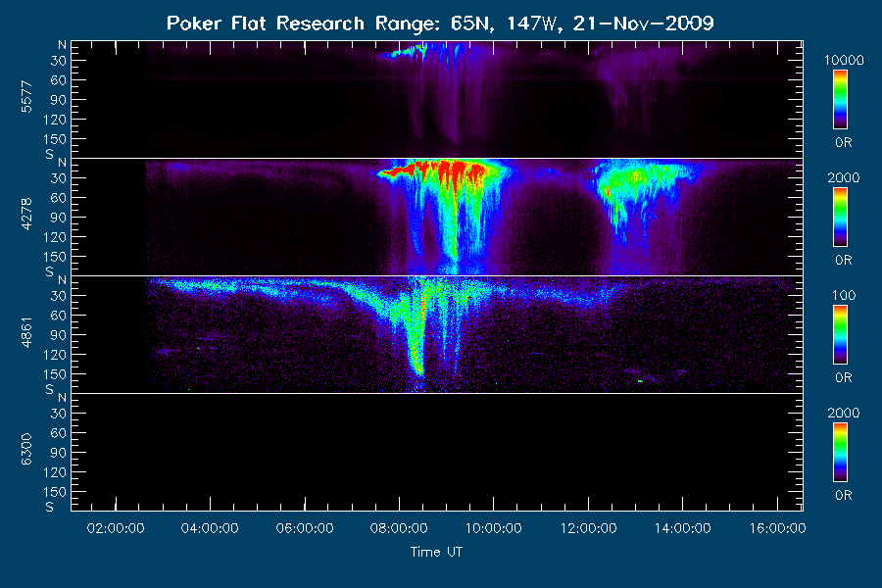
Task: Select the 4278 wavelength axis label
Action: click(26, 214)
